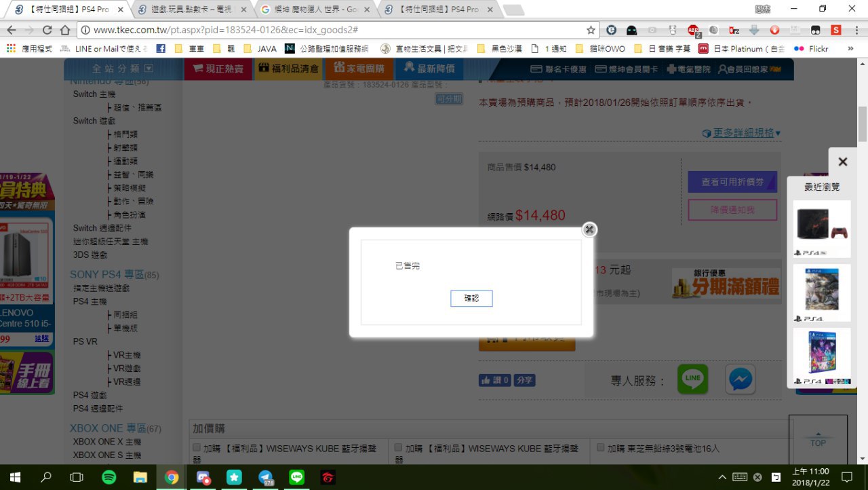This screenshot has width=868, height=490.
Task: Close the 已售完 popup with X icon
Action: [x=590, y=229]
